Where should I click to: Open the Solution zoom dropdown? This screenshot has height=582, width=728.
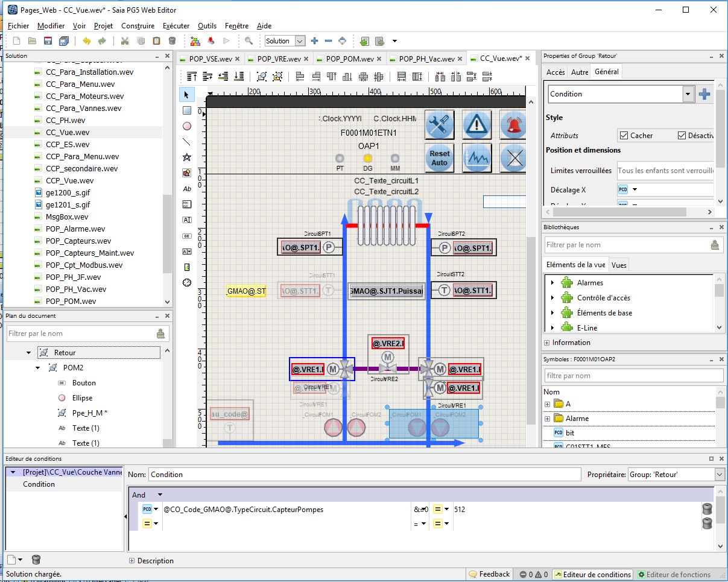[x=300, y=41]
